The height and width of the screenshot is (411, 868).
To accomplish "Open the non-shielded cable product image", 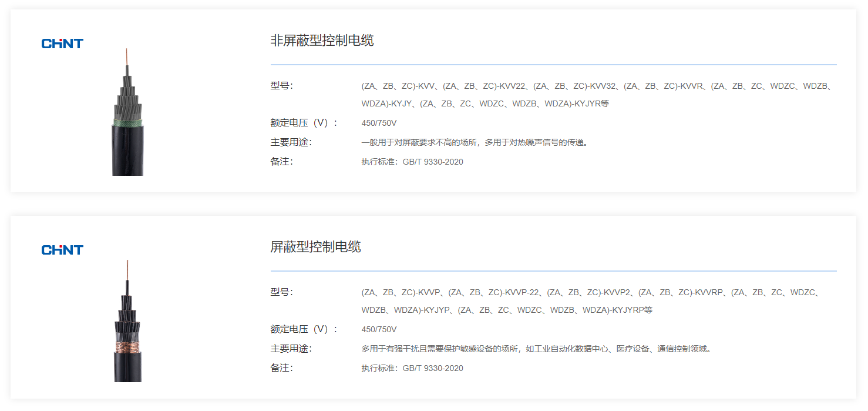I will point(127,118).
